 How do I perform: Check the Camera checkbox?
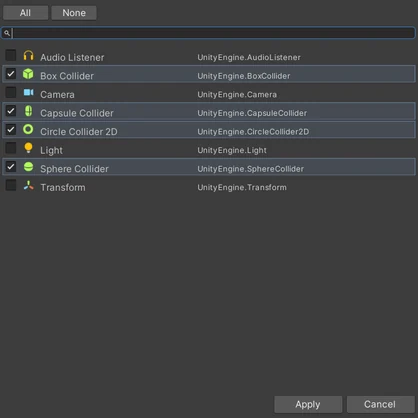(x=11, y=92)
